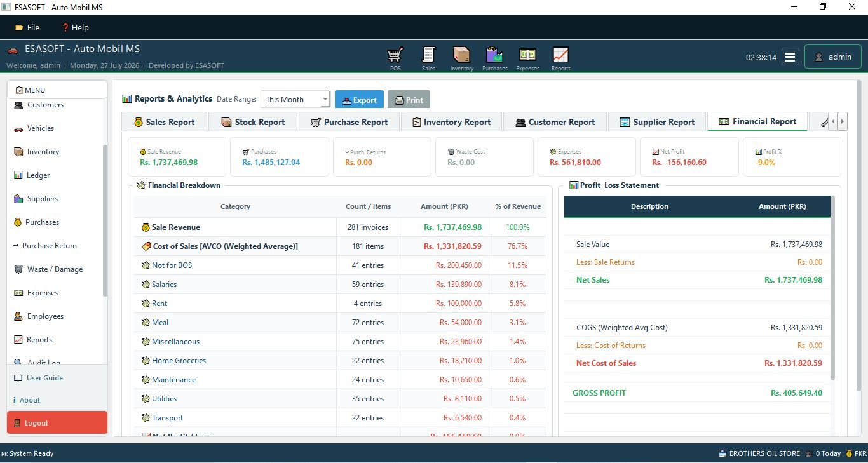Click the sidebar menu vertical scrollbar
This screenshot has width=868, height=463.
click(105, 220)
